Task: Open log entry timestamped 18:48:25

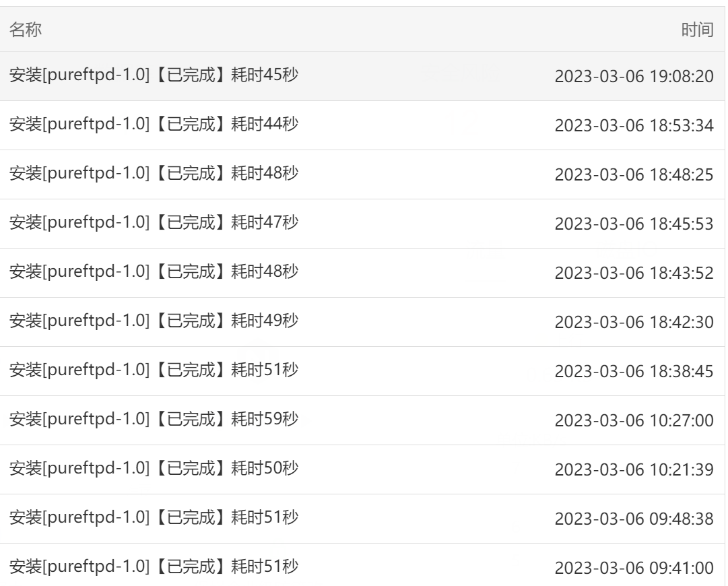Action: (362, 174)
